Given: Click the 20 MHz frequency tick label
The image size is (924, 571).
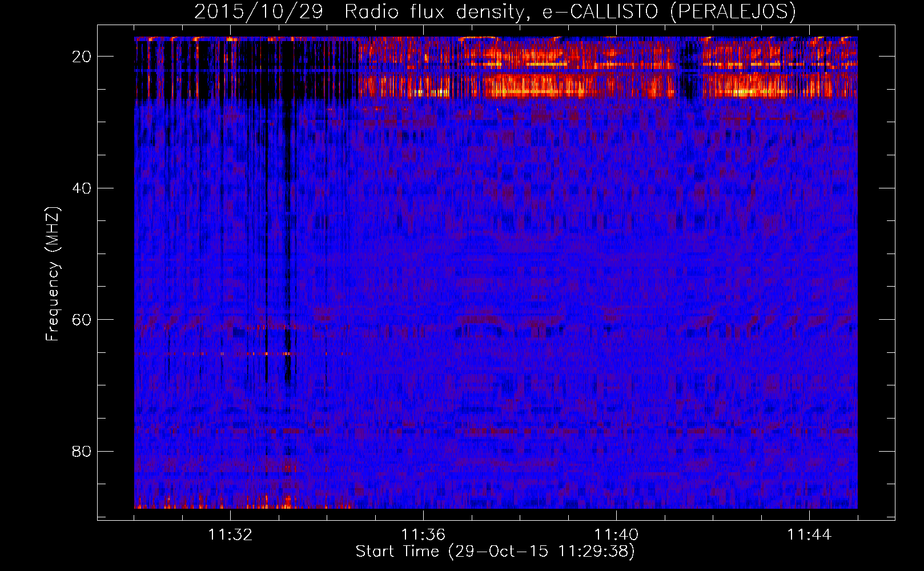Looking at the screenshot, I should (x=82, y=57).
